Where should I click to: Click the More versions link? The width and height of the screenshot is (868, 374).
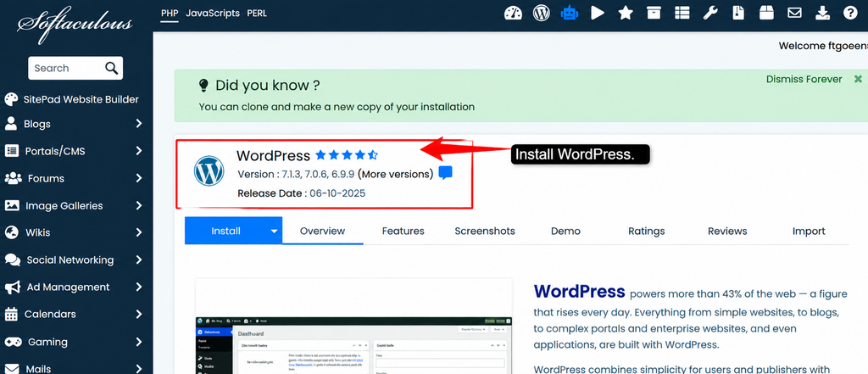395,174
